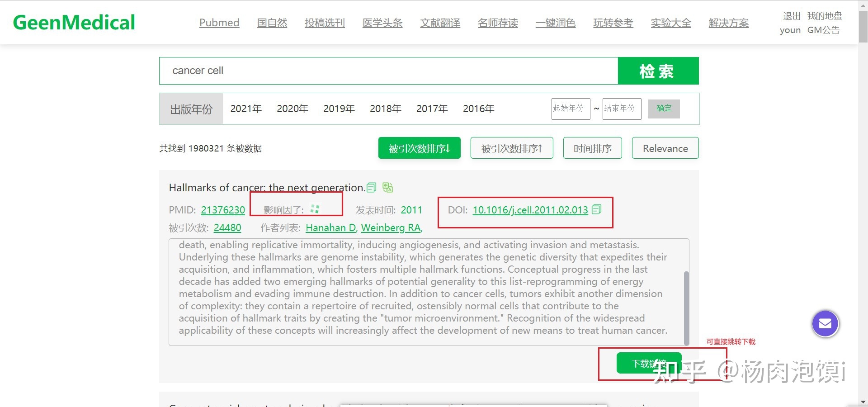The height and width of the screenshot is (407, 868).
Task: Open the Pubmed menu item
Action: click(219, 23)
